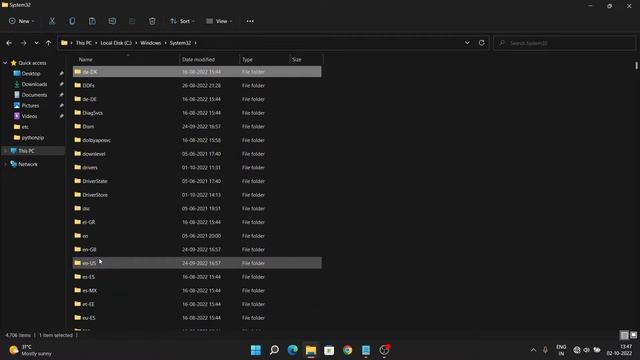Select Videos in Quick access
The image size is (640, 360).
pyautogui.click(x=29, y=116)
